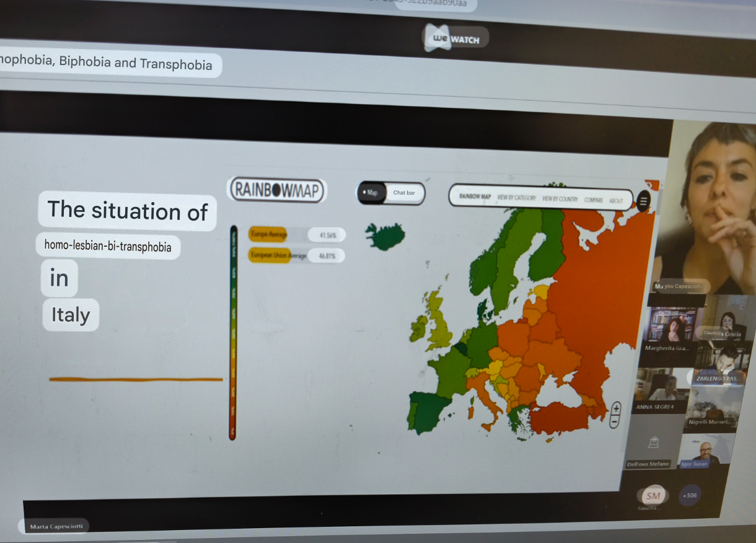Screen dimensions: 756x543
Task: Show the +506 additional participants
Action: [690, 495]
